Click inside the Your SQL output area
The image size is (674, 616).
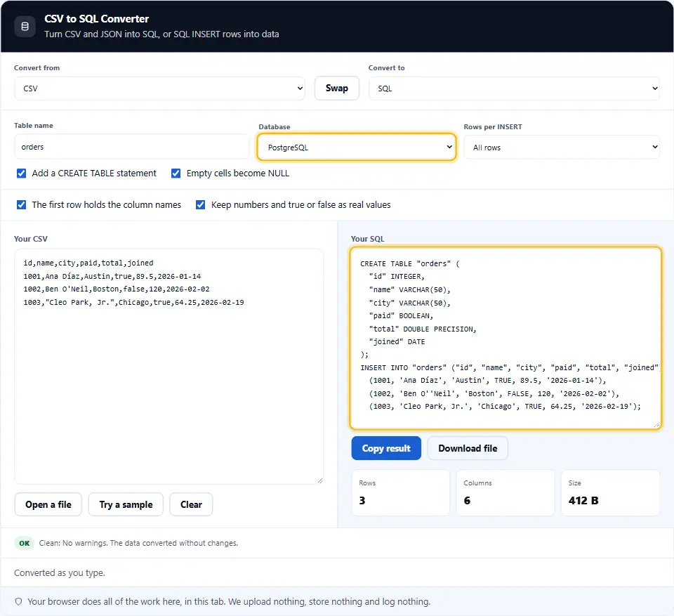coord(505,338)
